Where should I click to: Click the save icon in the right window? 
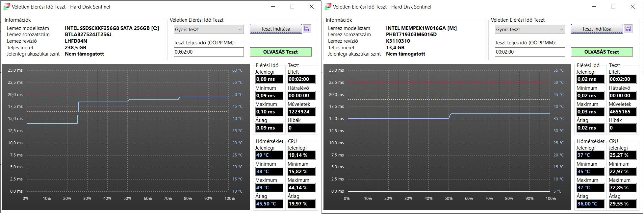[x=628, y=29]
